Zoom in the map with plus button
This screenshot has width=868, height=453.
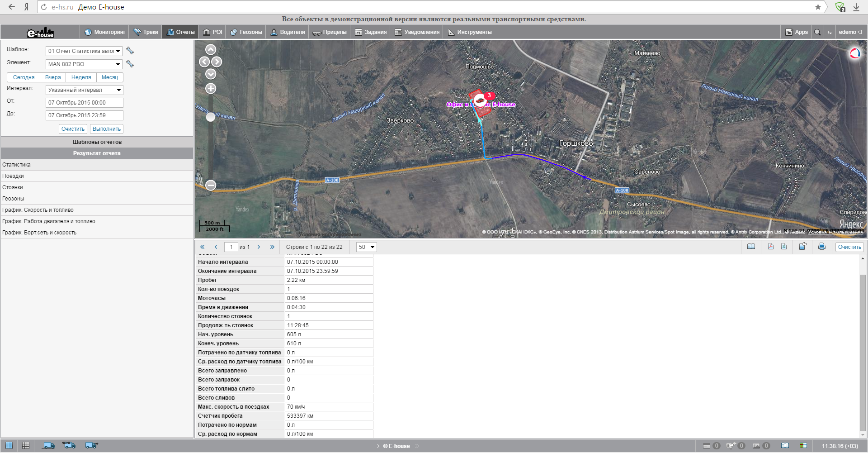[211, 89]
